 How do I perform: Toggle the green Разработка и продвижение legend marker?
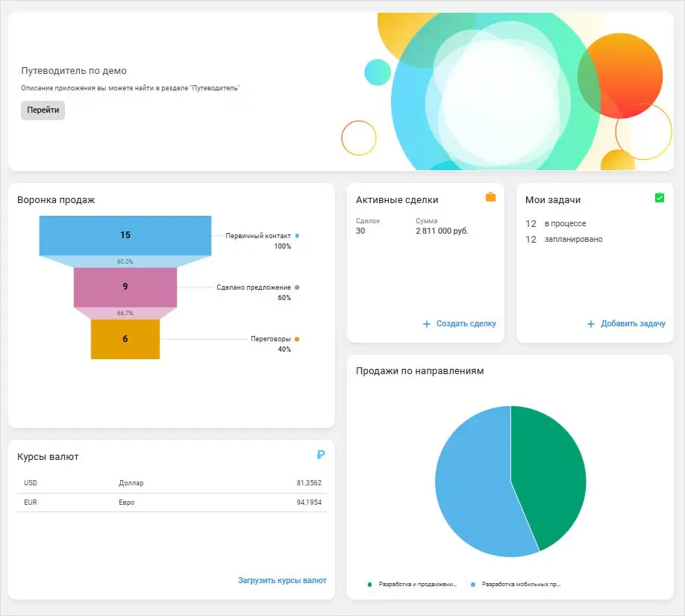369,585
